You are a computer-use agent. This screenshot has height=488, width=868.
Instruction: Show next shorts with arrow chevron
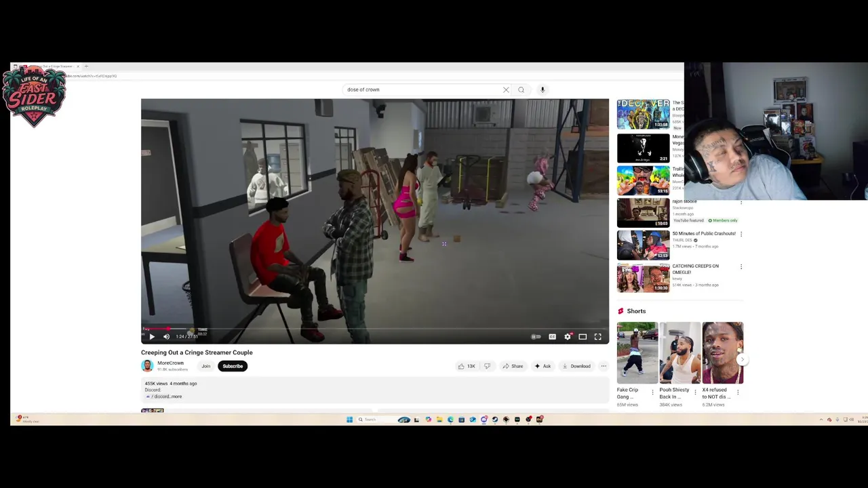click(x=743, y=360)
